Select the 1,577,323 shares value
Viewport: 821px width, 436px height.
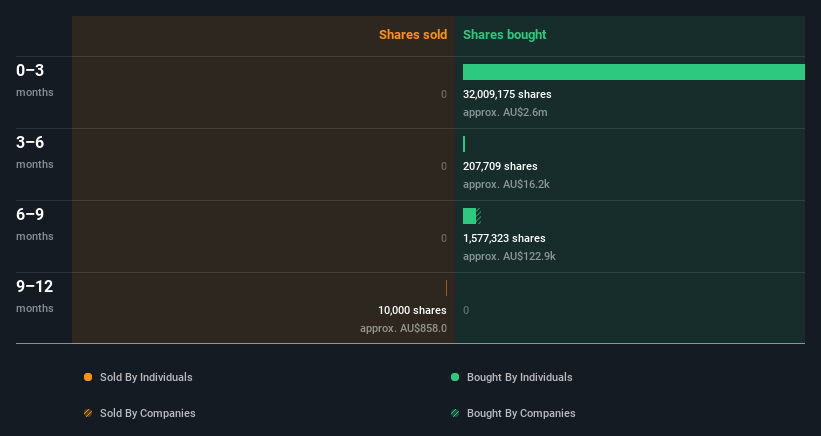click(504, 238)
